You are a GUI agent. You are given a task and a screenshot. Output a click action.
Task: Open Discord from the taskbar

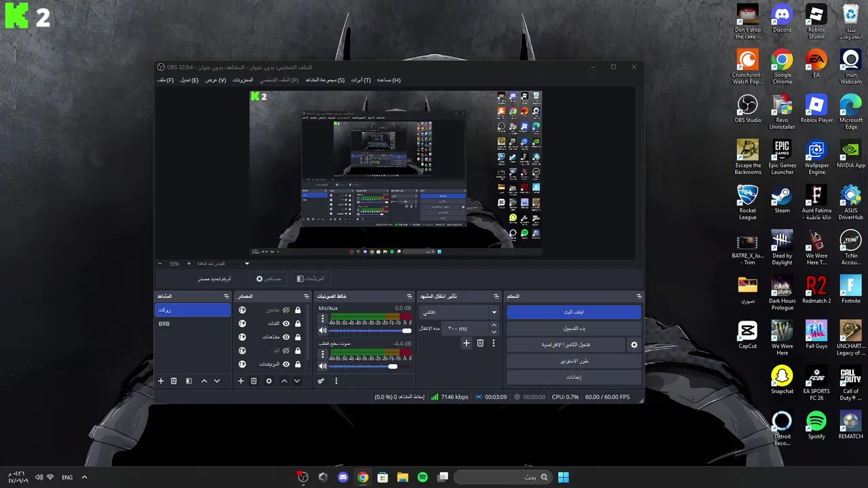tap(342, 477)
